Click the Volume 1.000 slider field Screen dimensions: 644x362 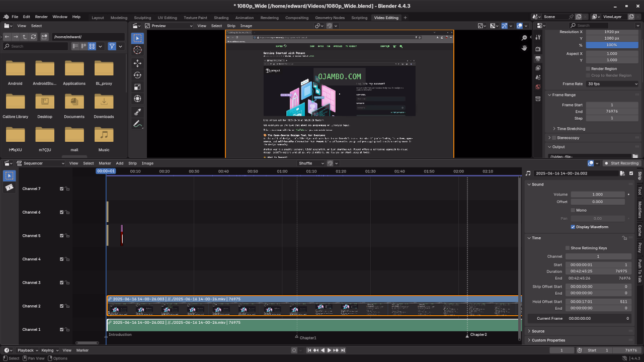click(x=598, y=195)
